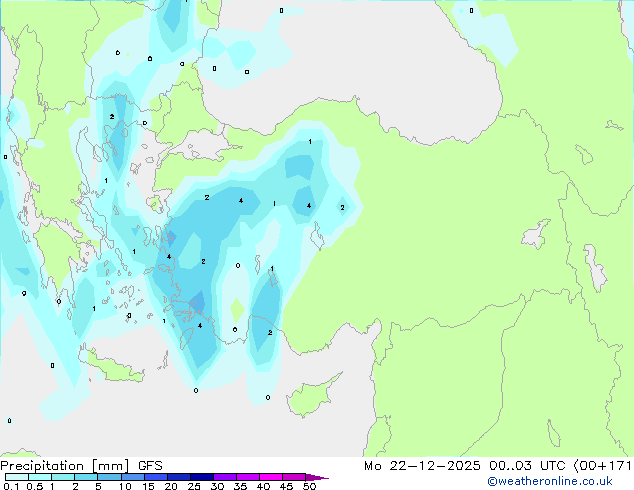The width and height of the screenshot is (634, 490).
Task: Click the legend label '25'
Action: (x=194, y=486)
